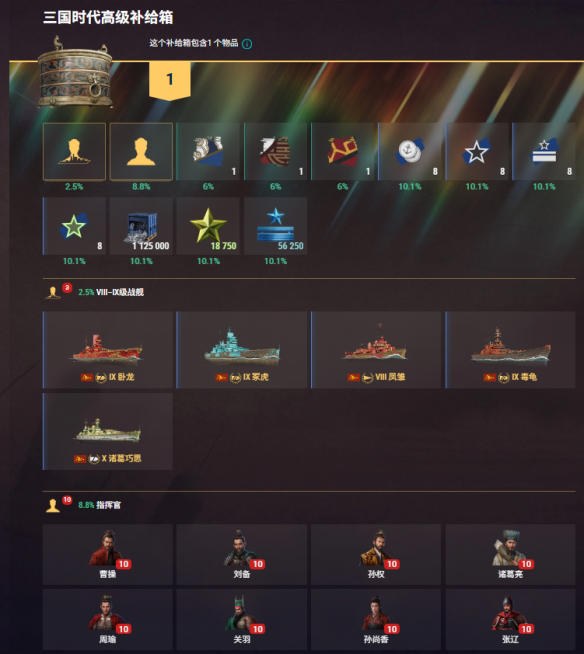Choose the white star flag signal reward

pyautogui.click(x=477, y=152)
